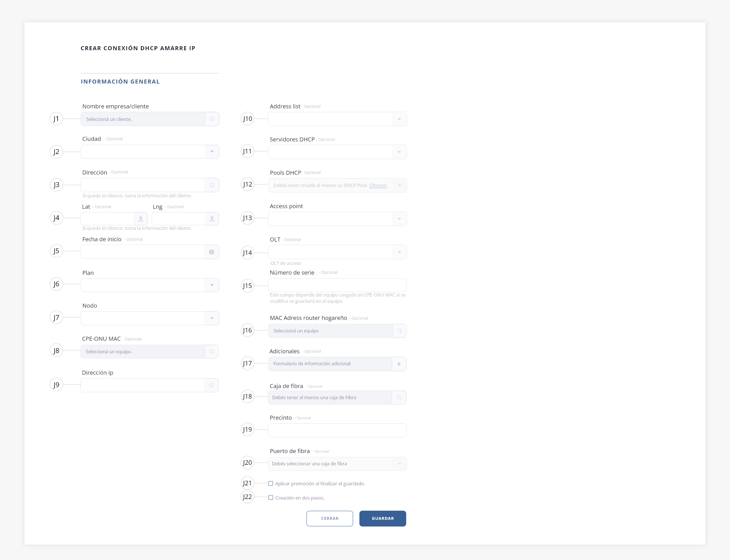Check Creación en dos pasos option
Viewport: 730px width, 560px height.
click(x=271, y=498)
